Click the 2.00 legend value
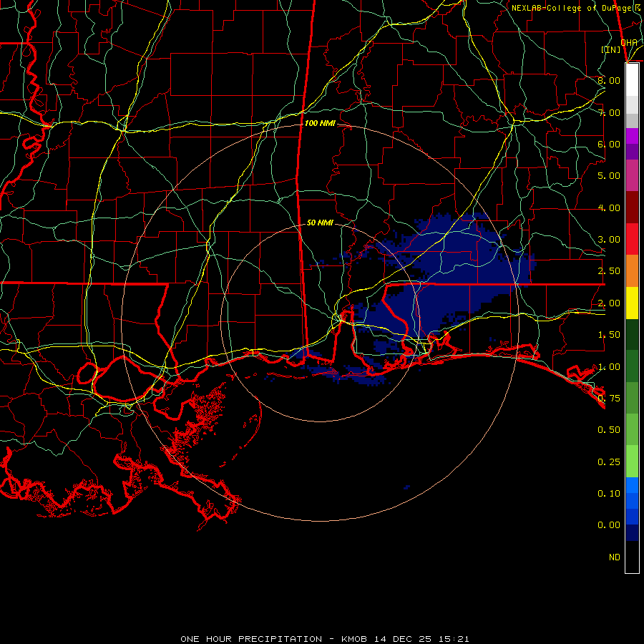The height and width of the screenshot is (644, 644). pyautogui.click(x=609, y=303)
